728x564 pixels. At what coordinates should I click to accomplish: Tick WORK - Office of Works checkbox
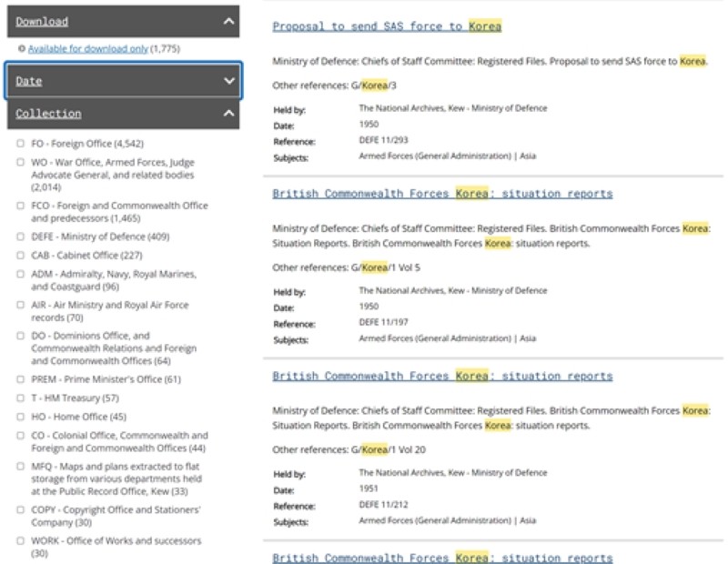pos(20,540)
